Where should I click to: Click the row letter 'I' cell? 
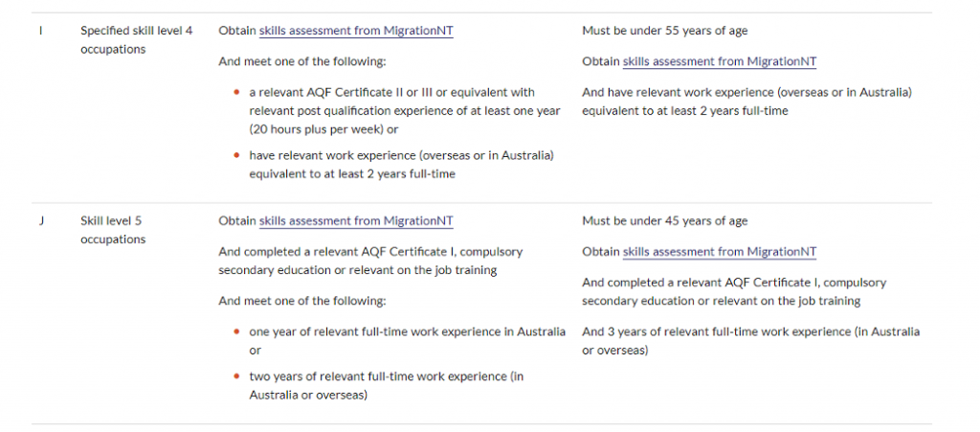[40, 31]
